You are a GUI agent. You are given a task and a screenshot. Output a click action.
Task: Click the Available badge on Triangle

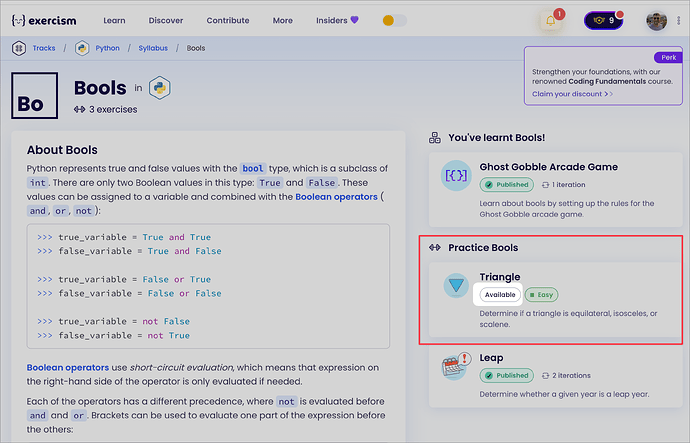click(x=500, y=295)
